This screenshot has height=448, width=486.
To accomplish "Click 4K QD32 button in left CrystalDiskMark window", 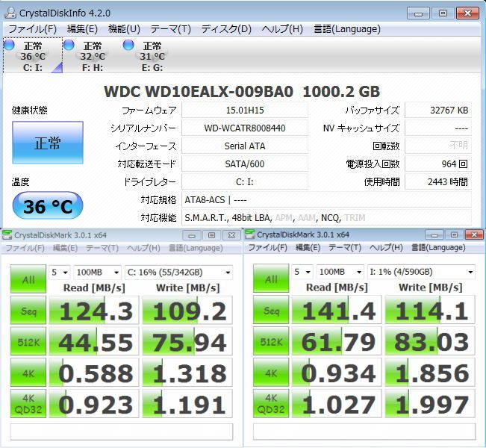I will tap(28, 404).
